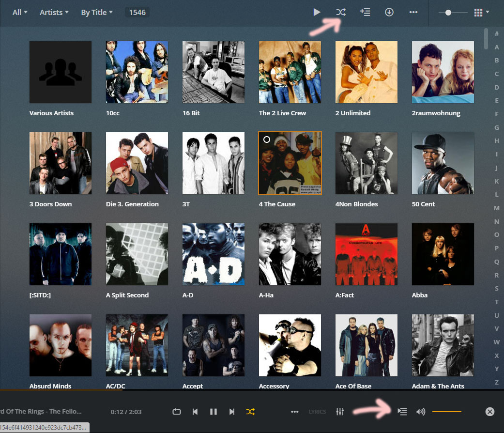504x433 pixels.
Task: Shuffle the library using the top toolbar icon
Action: (341, 12)
